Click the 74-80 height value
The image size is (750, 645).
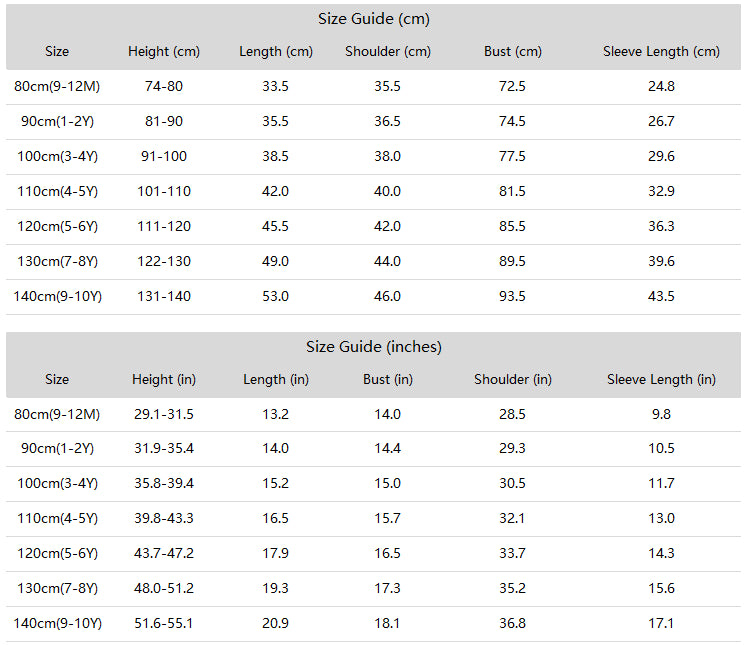tap(164, 86)
